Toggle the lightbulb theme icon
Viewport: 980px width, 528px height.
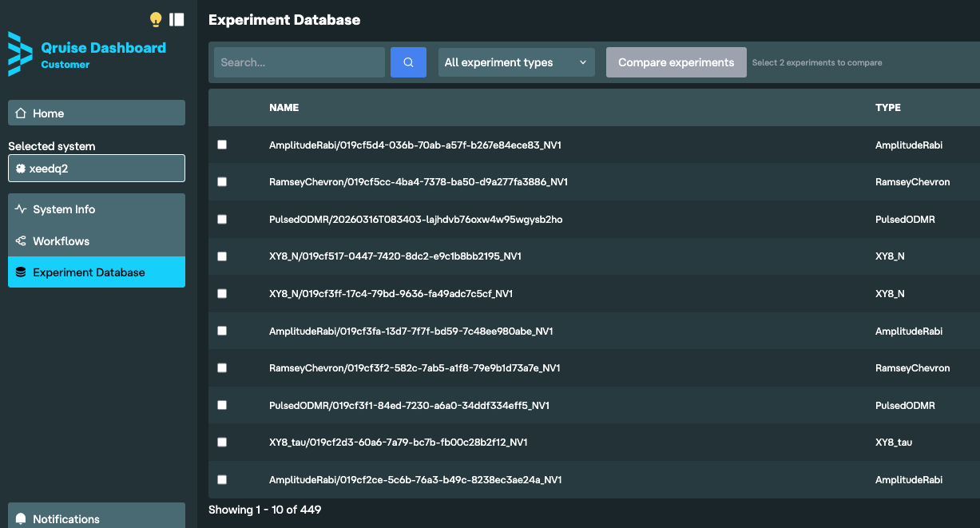pyautogui.click(x=156, y=19)
